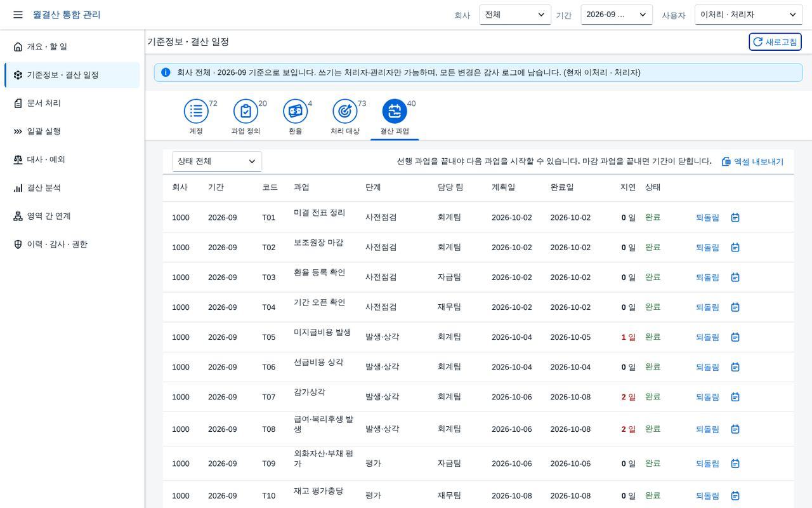This screenshot has width=812, height=508.
Task: Click the 계획일 column header
Action: 503,187
